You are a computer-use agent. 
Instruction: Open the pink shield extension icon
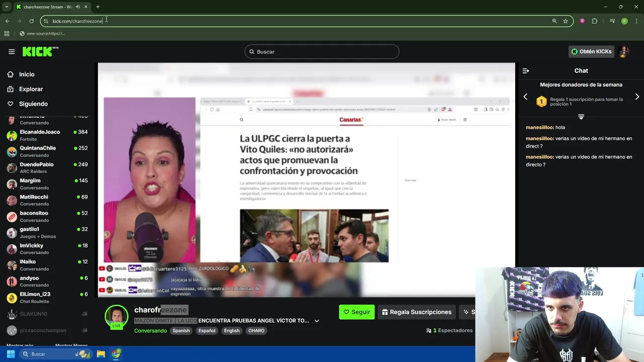582,21
